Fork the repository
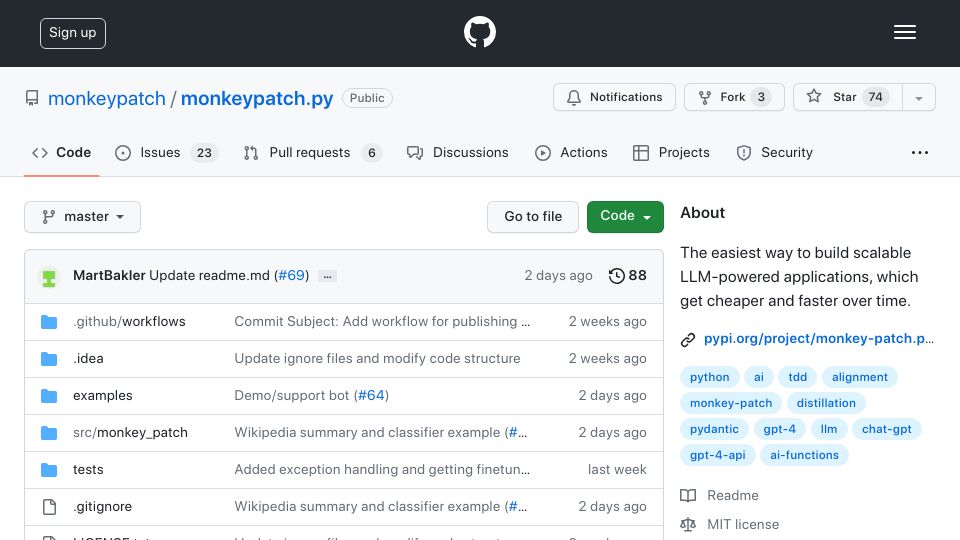Image resolution: width=960 pixels, height=540 pixels. click(734, 97)
